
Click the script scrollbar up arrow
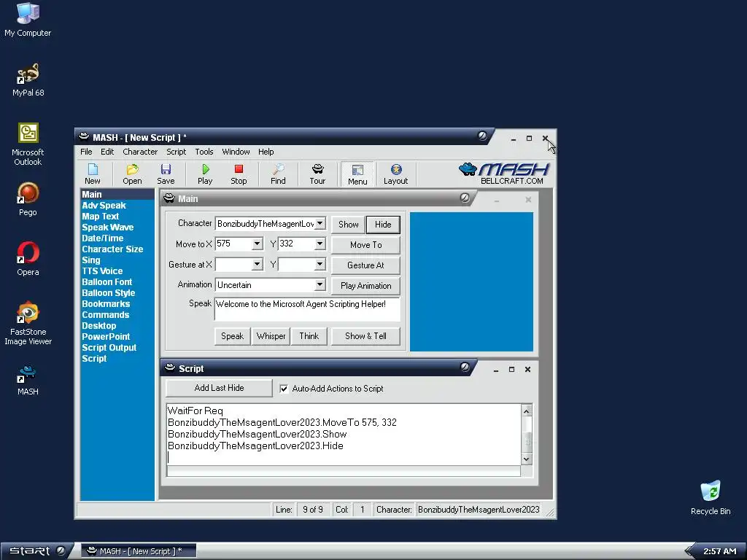pos(527,411)
